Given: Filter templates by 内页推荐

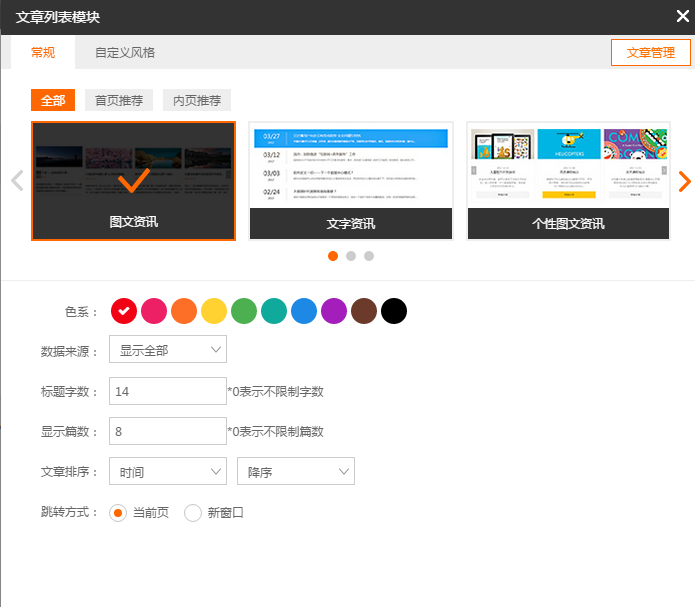Looking at the screenshot, I should pyautogui.click(x=197, y=100).
